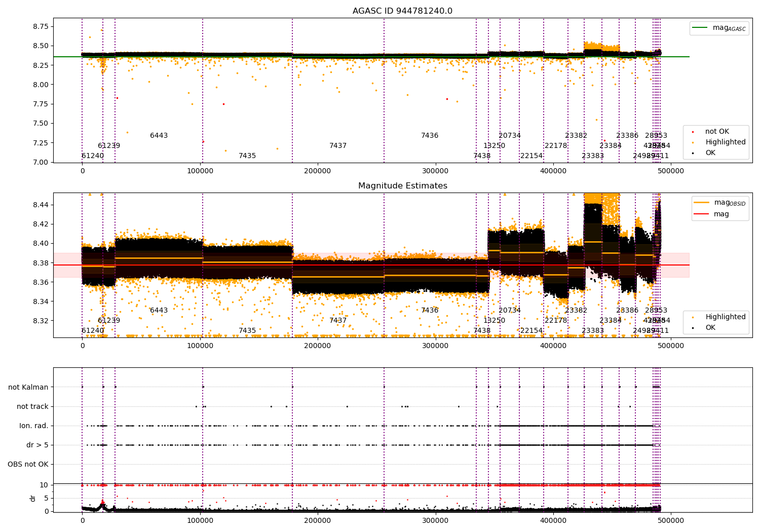Click the 'OBS not OK' row label
Viewport: 760px width, 532px height.
[28, 465]
